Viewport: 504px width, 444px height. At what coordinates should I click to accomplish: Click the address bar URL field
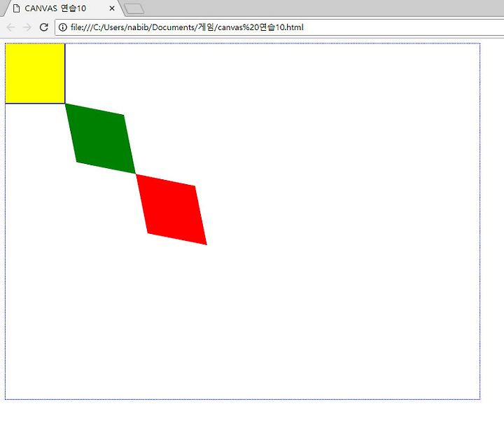(279, 27)
